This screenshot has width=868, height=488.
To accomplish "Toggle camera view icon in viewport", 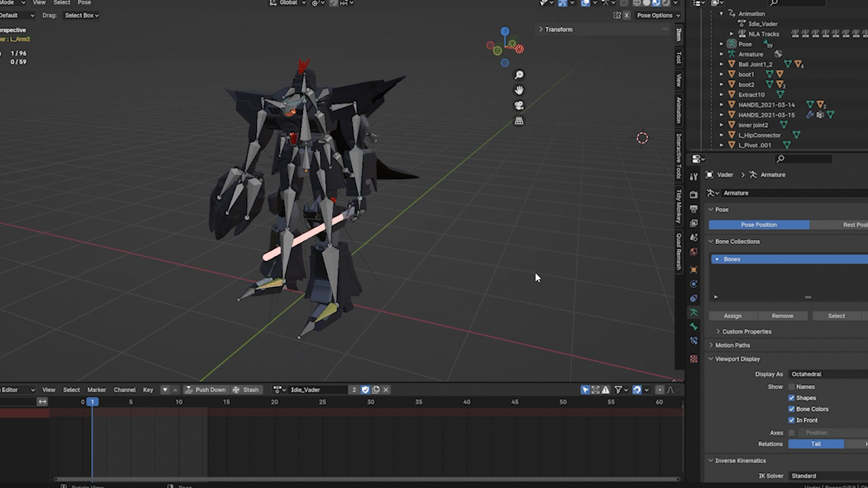I will (x=519, y=106).
